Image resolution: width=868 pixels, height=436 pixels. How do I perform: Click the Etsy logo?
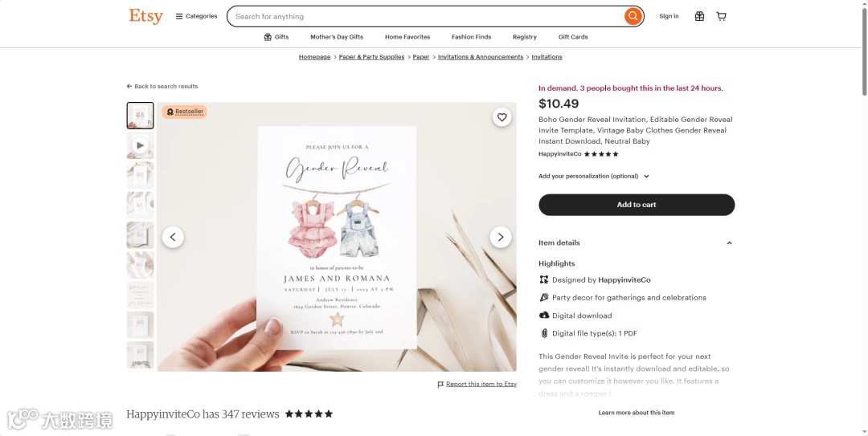click(145, 16)
